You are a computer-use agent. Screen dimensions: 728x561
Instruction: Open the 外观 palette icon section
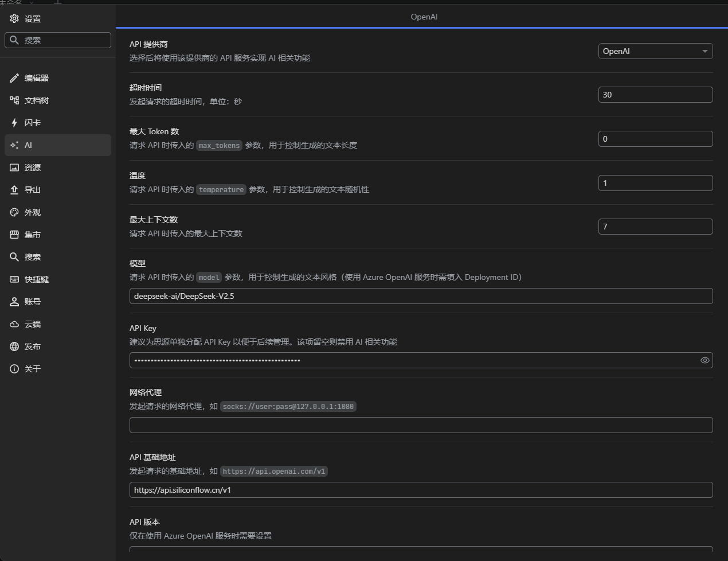(x=14, y=212)
